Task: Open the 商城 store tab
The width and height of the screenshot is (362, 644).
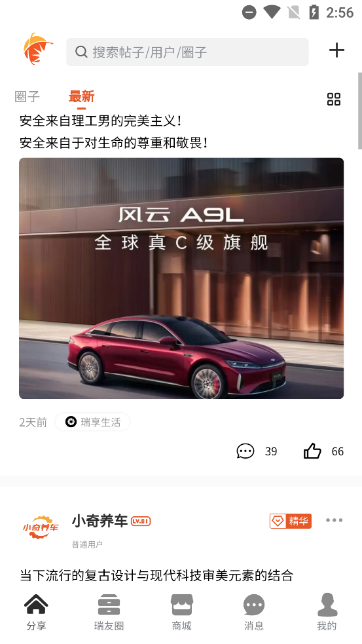Action: tap(181, 612)
